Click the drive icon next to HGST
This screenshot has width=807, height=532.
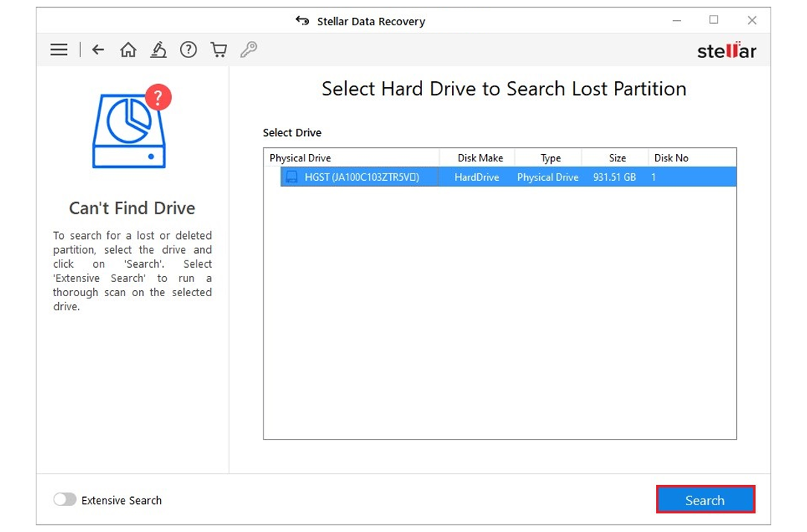290,177
